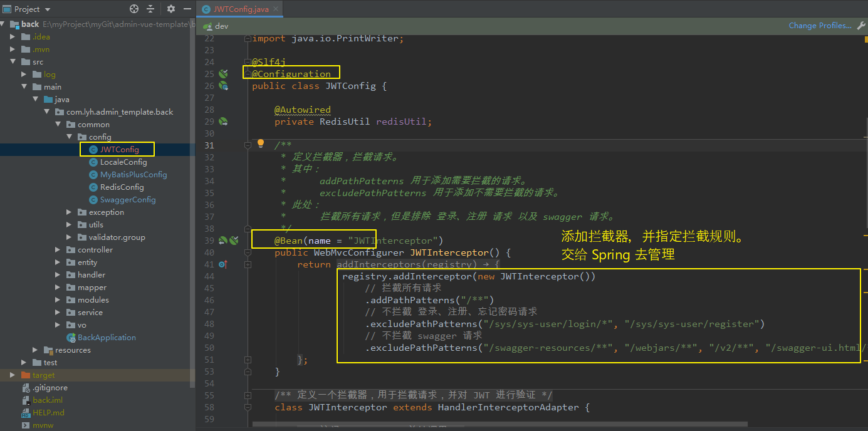Click the class icon beside RedisConfig

pyautogui.click(x=93, y=187)
